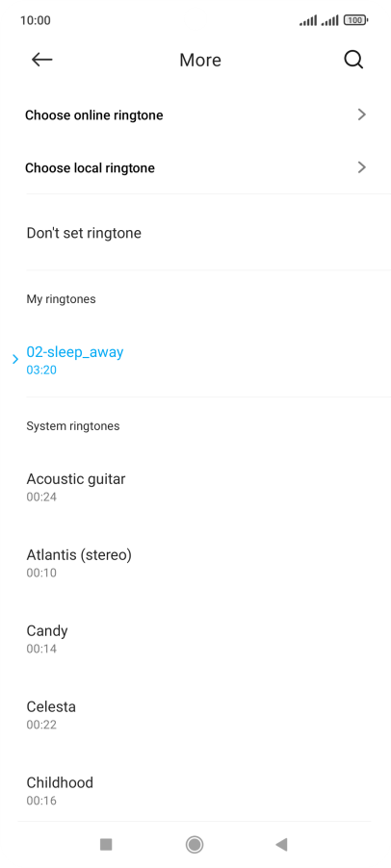Tap the 10:00 clock in status bar
Screen dimensions: 391x868
pyautogui.click(x=36, y=20)
